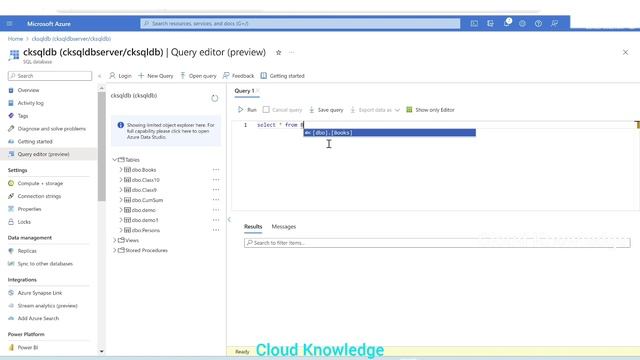Toggle the Cancel query checkbox
The image size is (640, 360).
(266, 110)
